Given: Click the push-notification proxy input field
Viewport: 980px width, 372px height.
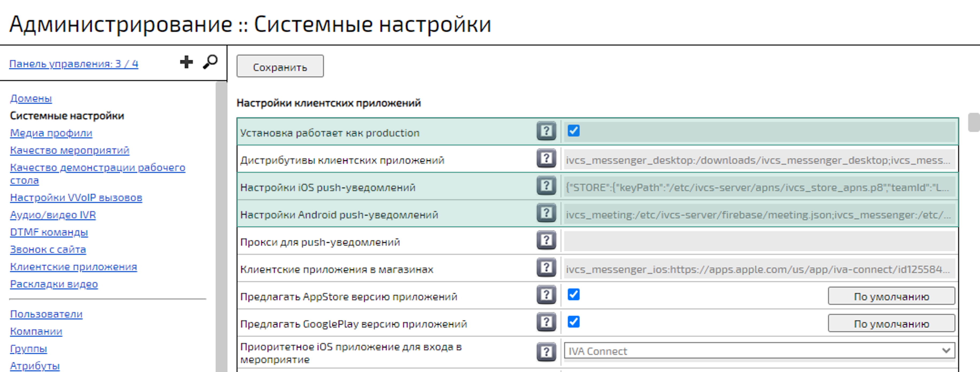Looking at the screenshot, I should click(x=757, y=241).
